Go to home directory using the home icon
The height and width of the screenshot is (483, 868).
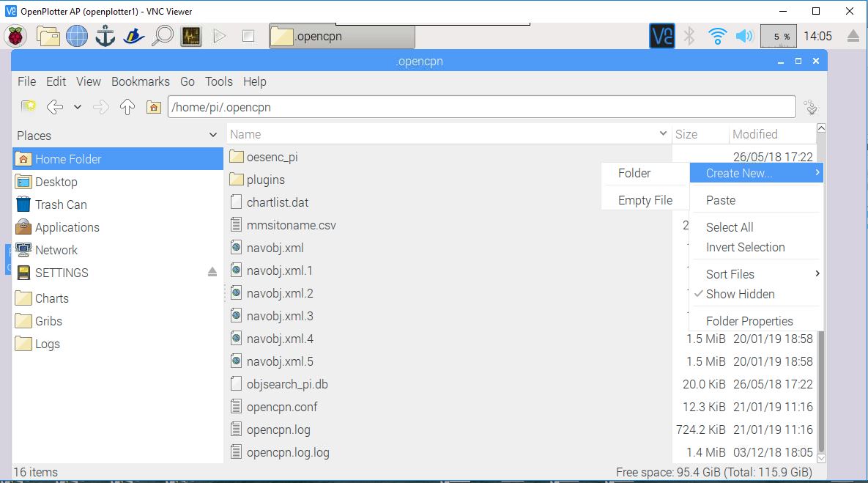[x=152, y=106]
